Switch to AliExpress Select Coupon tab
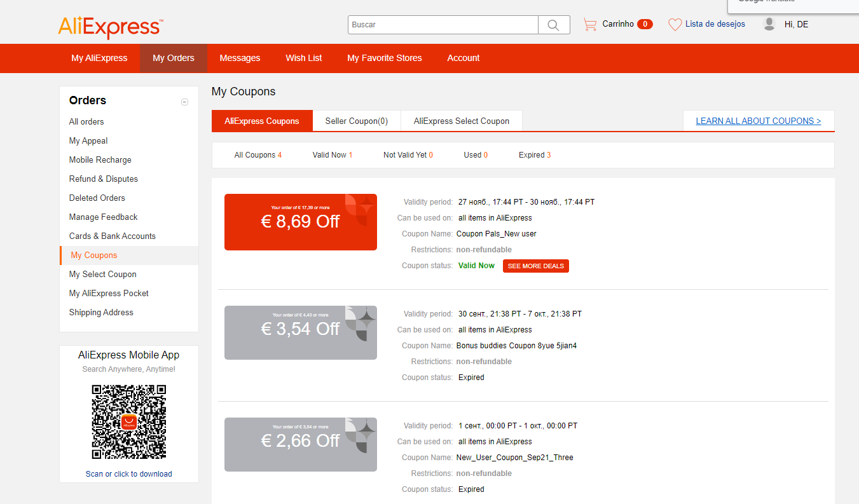 coord(462,121)
